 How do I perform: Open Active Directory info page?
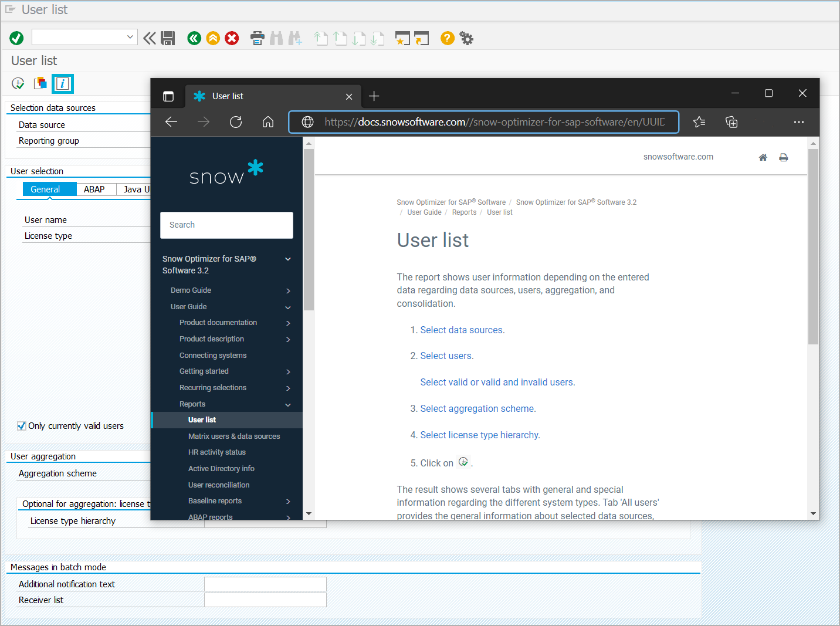221,469
